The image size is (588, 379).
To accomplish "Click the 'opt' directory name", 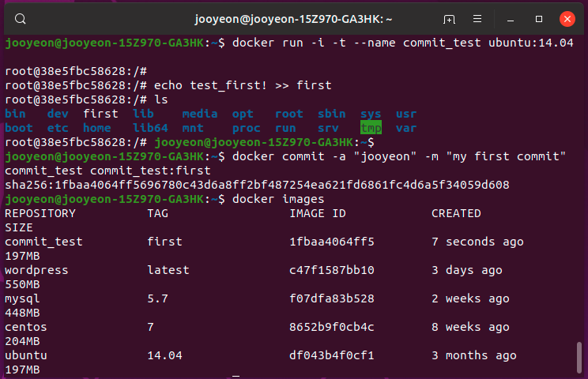I will pos(243,114).
